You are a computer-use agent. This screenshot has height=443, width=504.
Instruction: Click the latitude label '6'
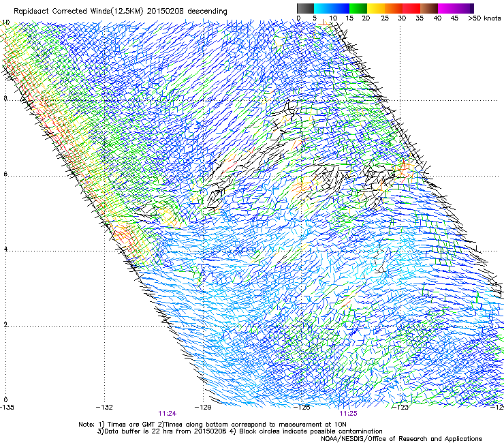(x=5, y=174)
